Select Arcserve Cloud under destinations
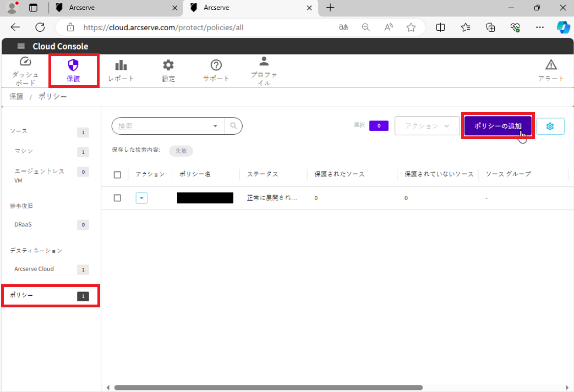Viewport: 574px width, 392px height. click(34, 269)
